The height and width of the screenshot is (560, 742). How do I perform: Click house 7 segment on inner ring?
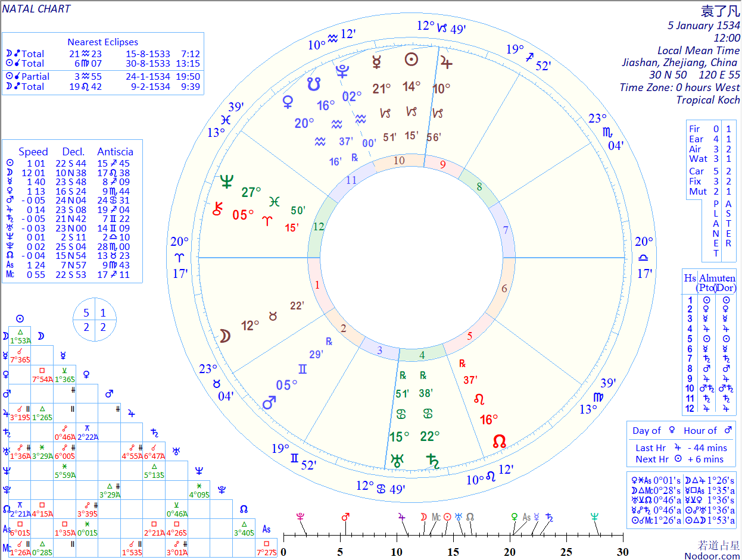(506, 230)
